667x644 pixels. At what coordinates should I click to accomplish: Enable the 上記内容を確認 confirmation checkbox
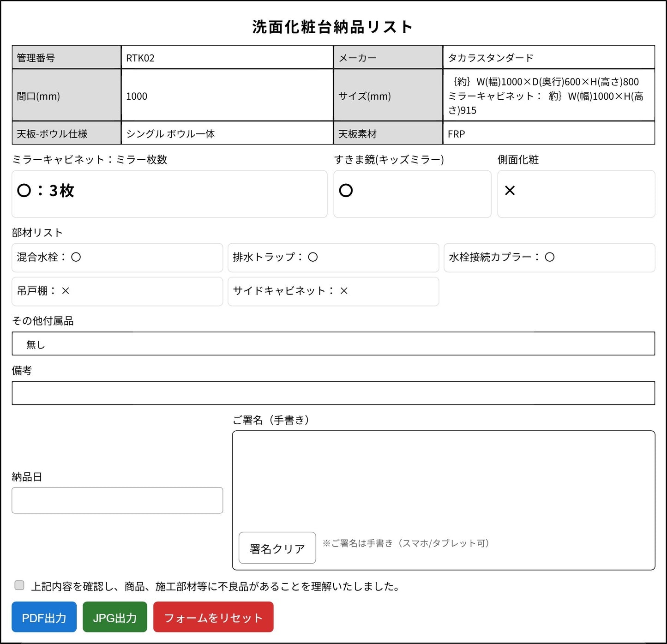pos(19,585)
